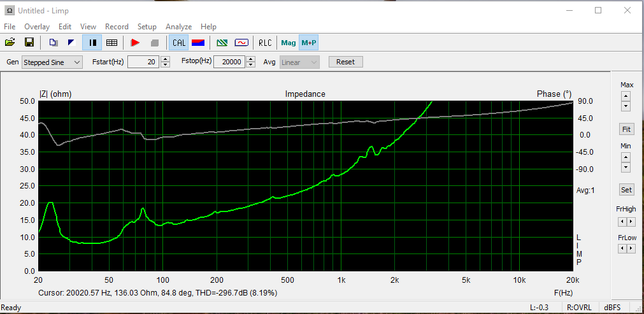Start recording with the red play arrow
Viewport: 644px width, 314px height.
pyautogui.click(x=135, y=42)
